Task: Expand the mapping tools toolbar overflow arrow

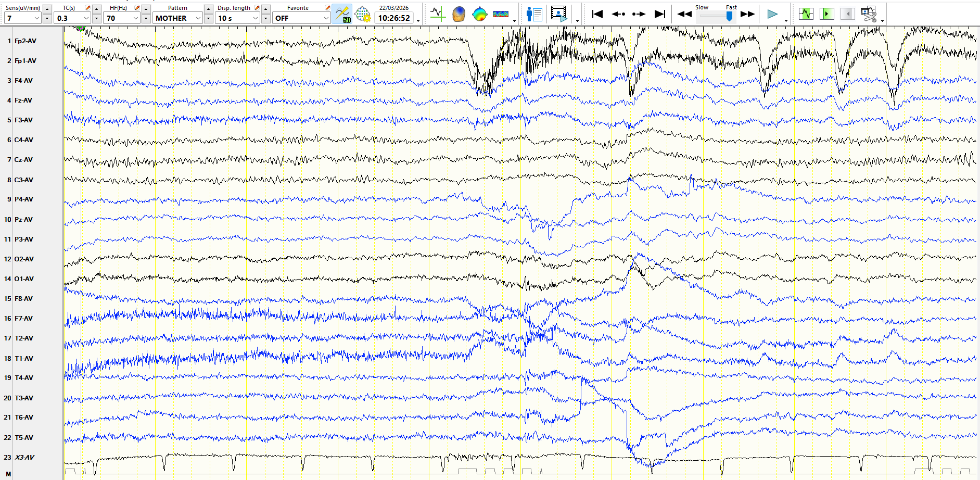Action: pos(514,21)
